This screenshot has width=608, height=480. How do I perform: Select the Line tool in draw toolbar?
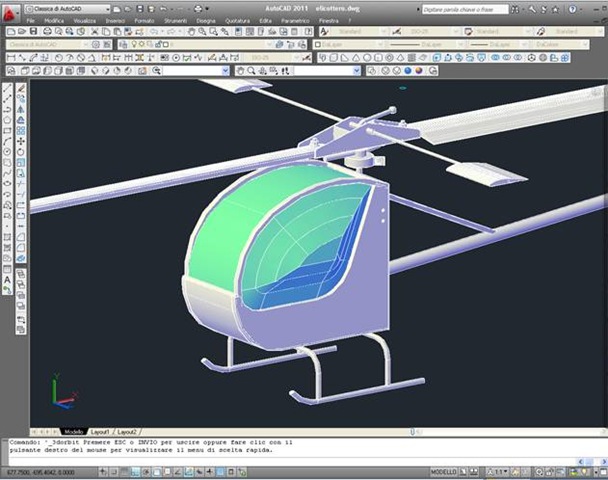[x=7, y=88]
